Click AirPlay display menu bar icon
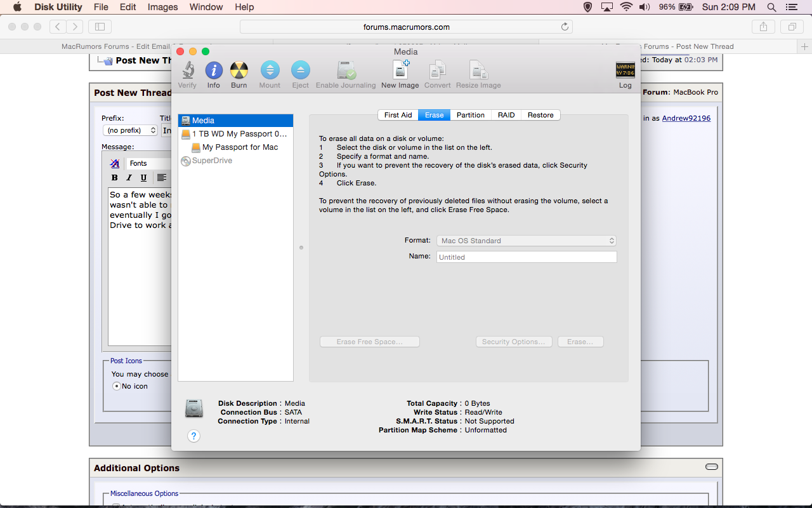This screenshot has width=812, height=508. pos(607,7)
